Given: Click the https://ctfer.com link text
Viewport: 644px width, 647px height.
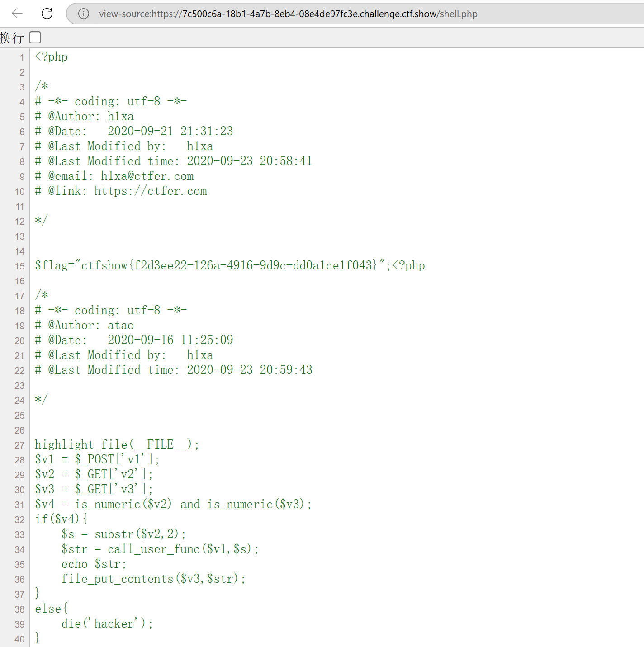Looking at the screenshot, I should click(150, 191).
